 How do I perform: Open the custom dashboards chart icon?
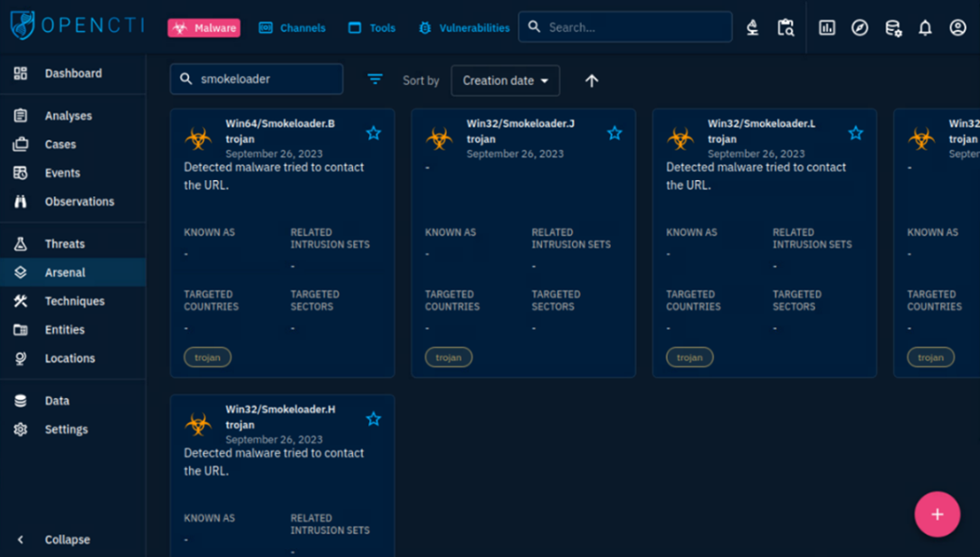[x=827, y=28]
